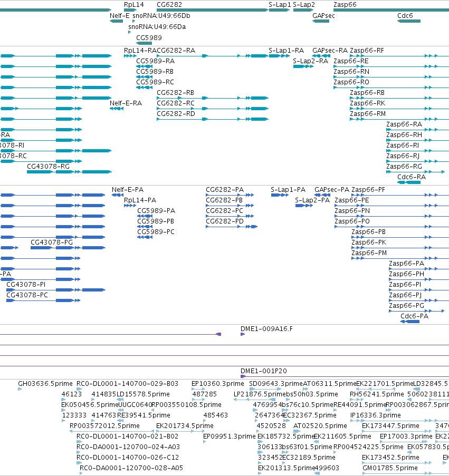
Task: Click transcript CG5989-RC label
Action: pyautogui.click(x=155, y=82)
